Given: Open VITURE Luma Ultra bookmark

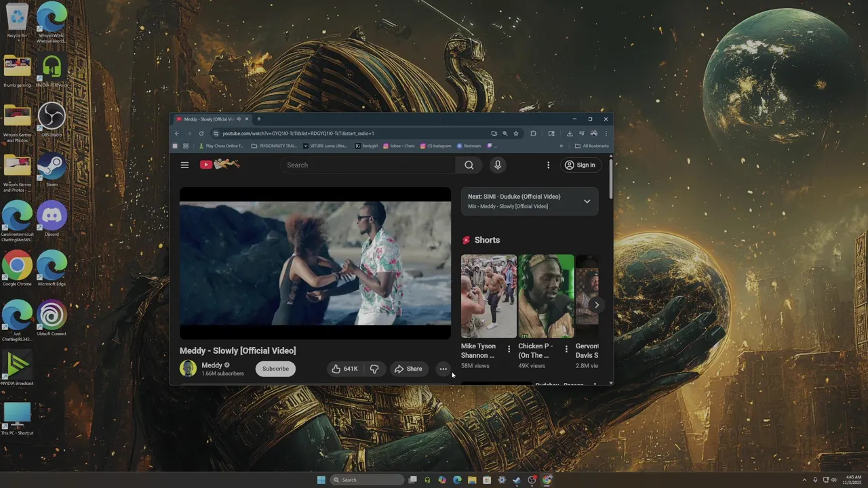Looking at the screenshot, I should [325, 146].
